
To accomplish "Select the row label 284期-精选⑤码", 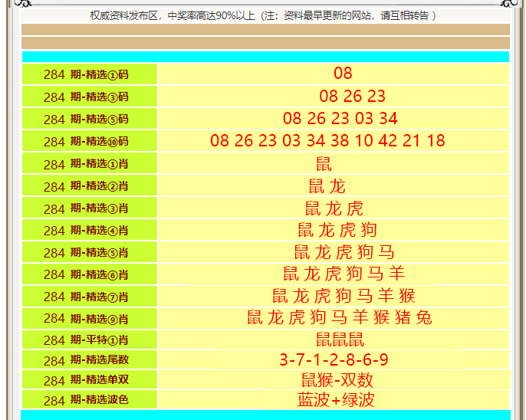I will pos(86,119).
